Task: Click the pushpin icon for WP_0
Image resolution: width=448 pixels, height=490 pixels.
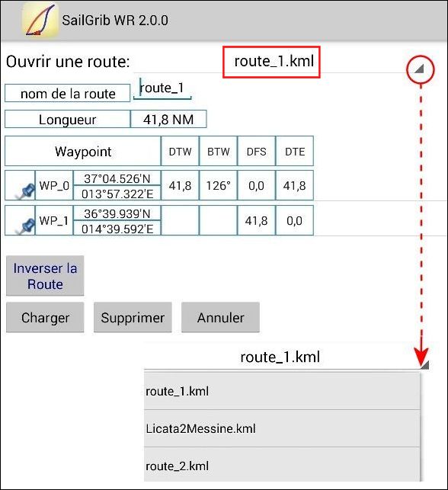Action: (x=26, y=191)
